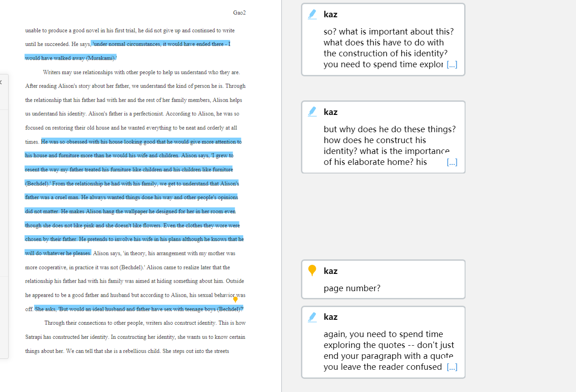
Task: Click highlighted quote 'She asks, But would an ideal husband'
Action: (x=139, y=309)
